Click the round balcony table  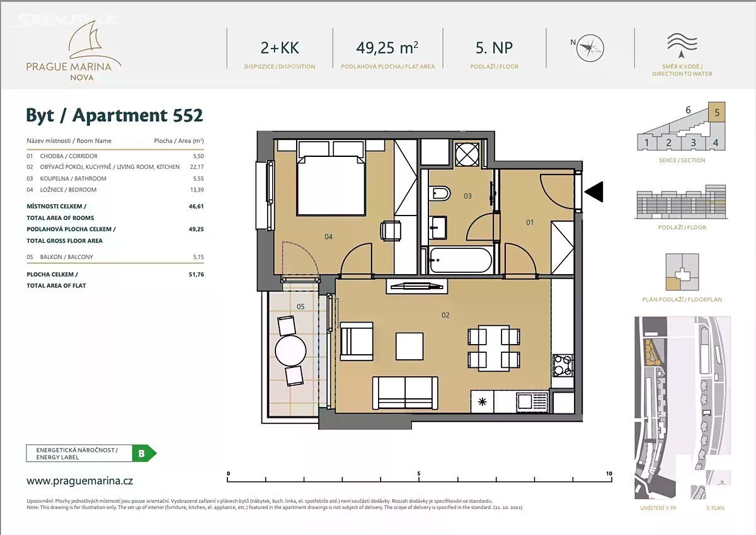(x=292, y=350)
